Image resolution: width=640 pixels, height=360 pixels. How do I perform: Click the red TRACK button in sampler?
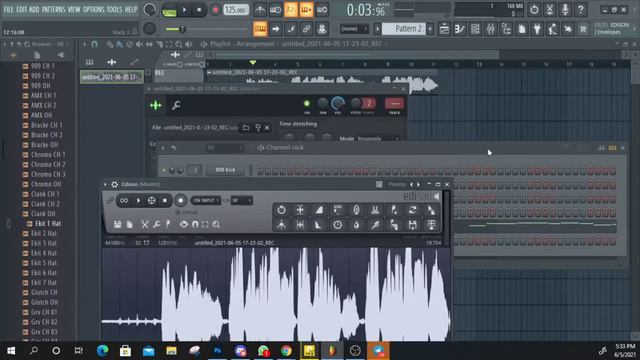coord(394,104)
